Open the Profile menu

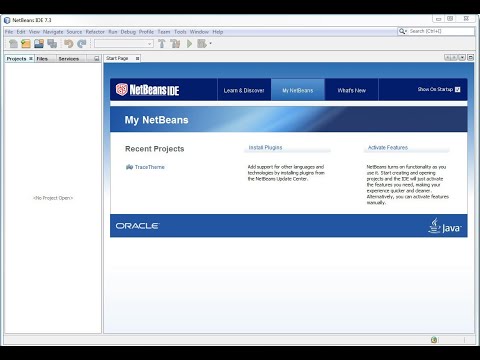coord(146,32)
